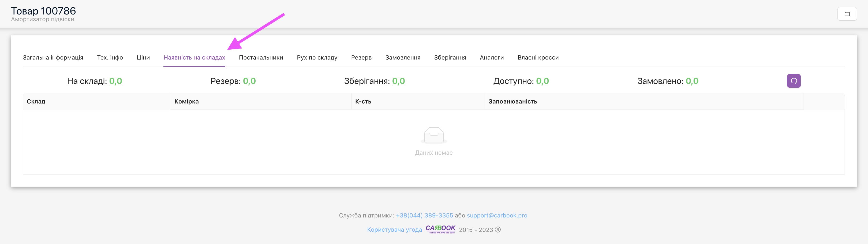868x244 pixels.
Task: Click the support@carbook.pro email link
Action: click(497, 215)
